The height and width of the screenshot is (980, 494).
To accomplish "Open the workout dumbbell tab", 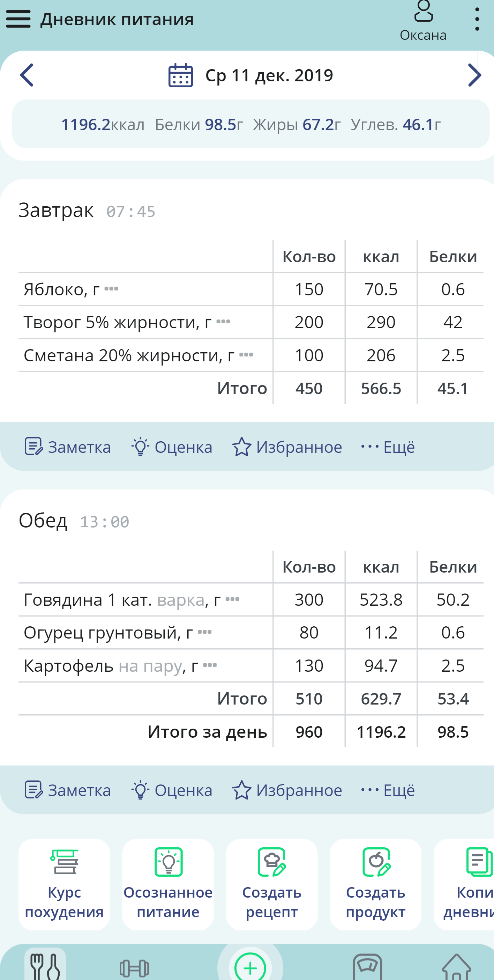I will pyautogui.click(x=134, y=968).
